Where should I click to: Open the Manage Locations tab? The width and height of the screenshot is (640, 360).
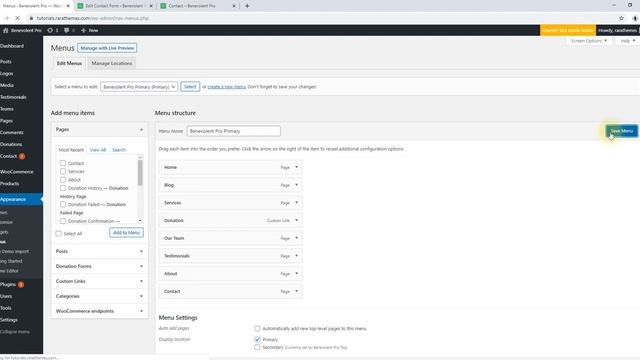[x=111, y=63]
